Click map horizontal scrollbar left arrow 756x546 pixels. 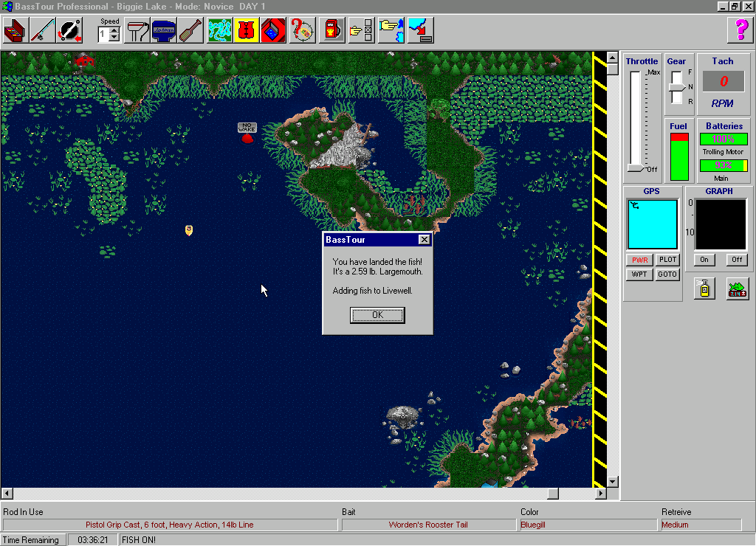pos(7,494)
